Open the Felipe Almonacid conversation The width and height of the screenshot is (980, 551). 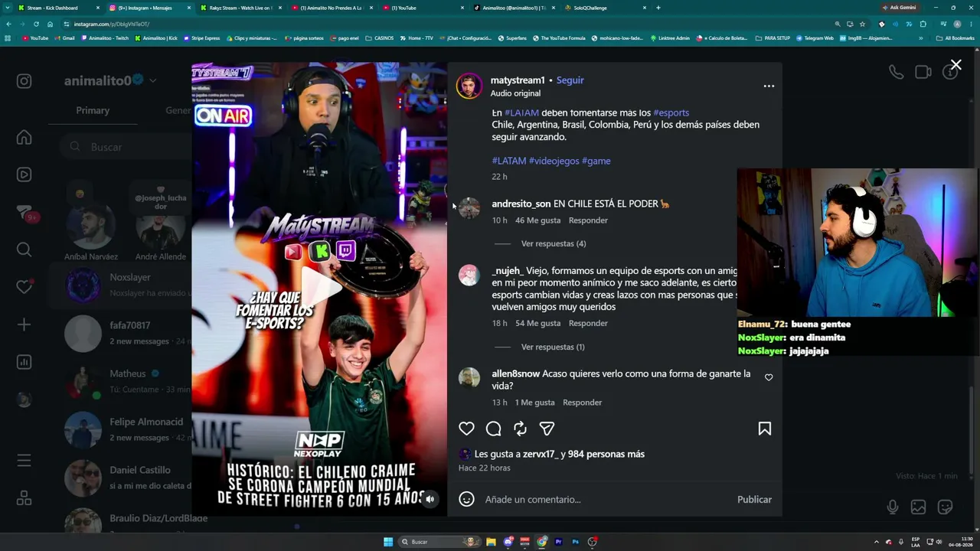[120, 429]
